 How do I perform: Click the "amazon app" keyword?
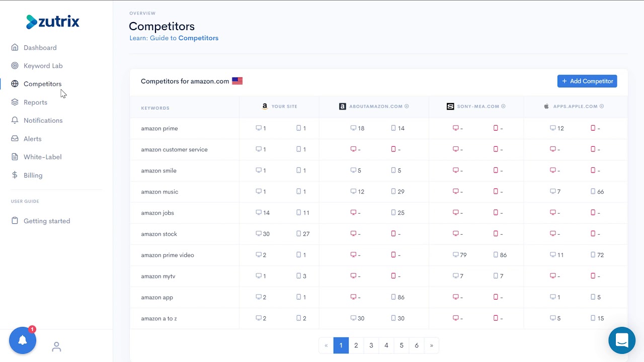click(x=157, y=298)
